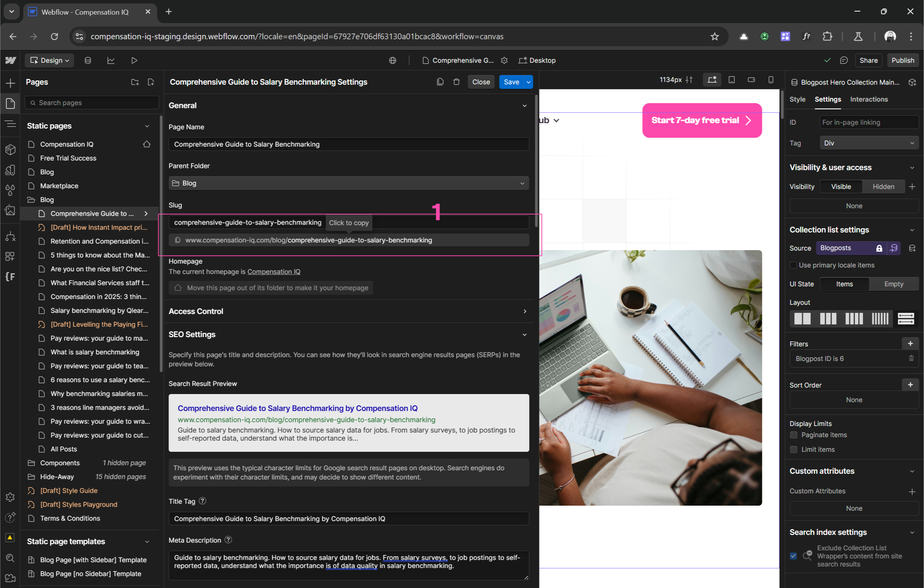
Task: Uncheck Exclude Collection List Wrapper's content checkbox
Action: pos(793,556)
